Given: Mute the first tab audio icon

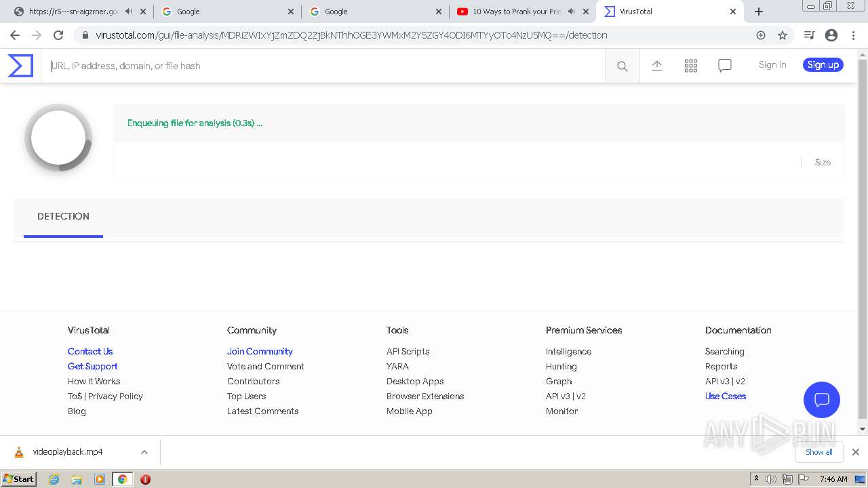Looking at the screenshot, I should click(129, 12).
